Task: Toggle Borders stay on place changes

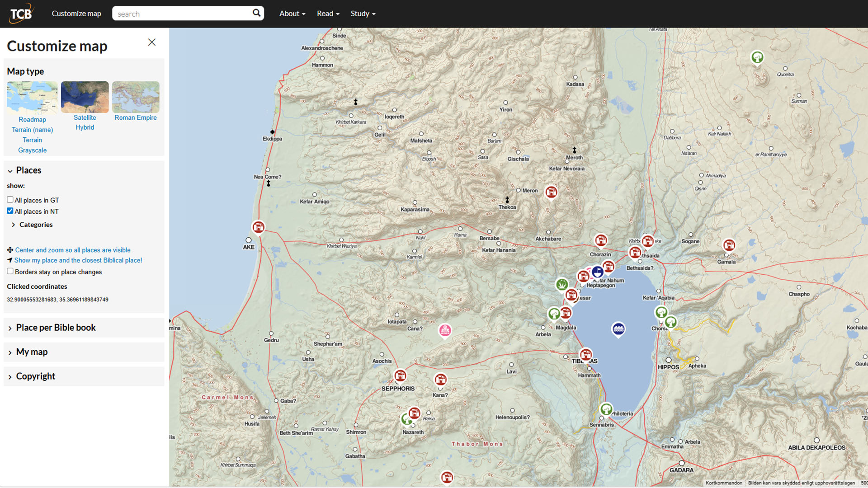Action: click(x=10, y=272)
